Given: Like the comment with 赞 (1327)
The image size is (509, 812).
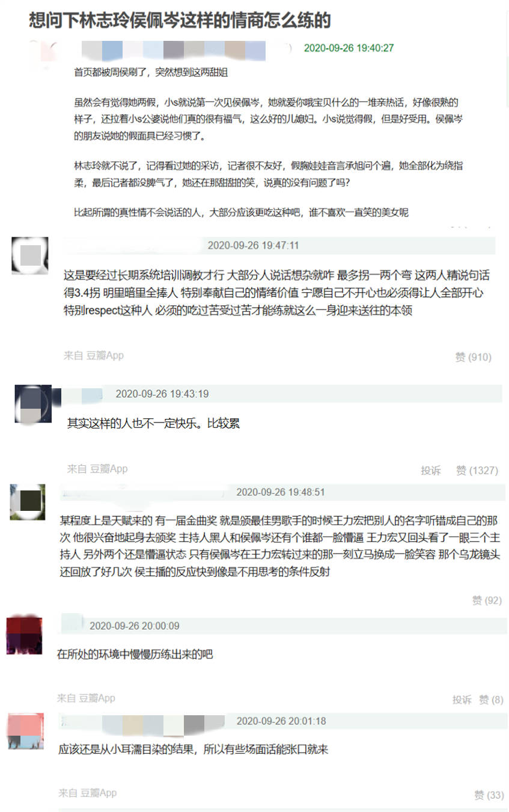Looking at the screenshot, I should 477,470.
